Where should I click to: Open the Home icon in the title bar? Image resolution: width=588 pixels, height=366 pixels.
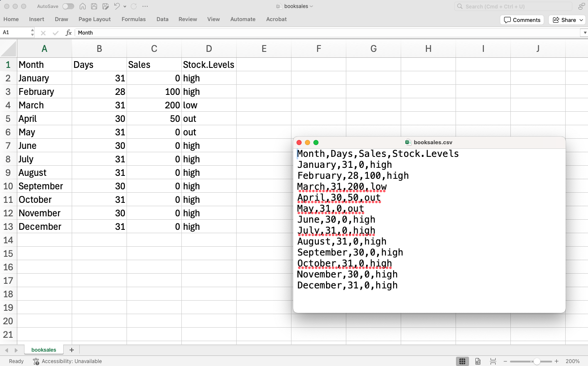tap(83, 6)
